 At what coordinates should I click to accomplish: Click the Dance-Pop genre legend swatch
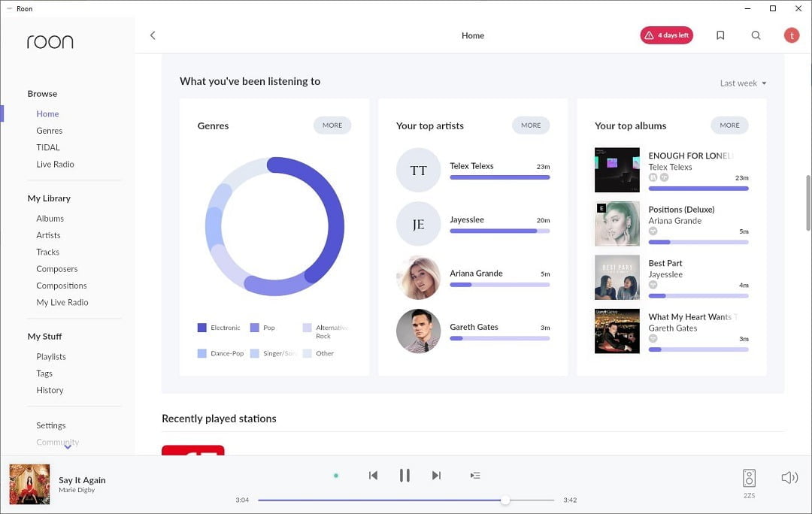coord(202,353)
